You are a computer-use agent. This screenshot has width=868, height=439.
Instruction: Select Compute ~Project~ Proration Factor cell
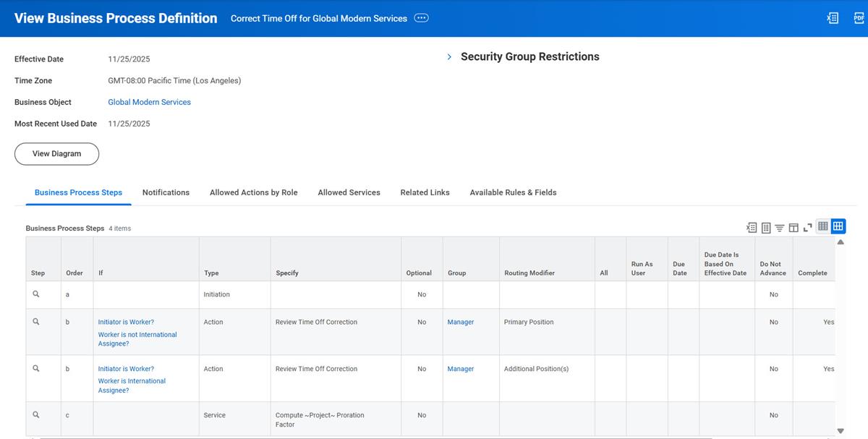click(x=336, y=419)
